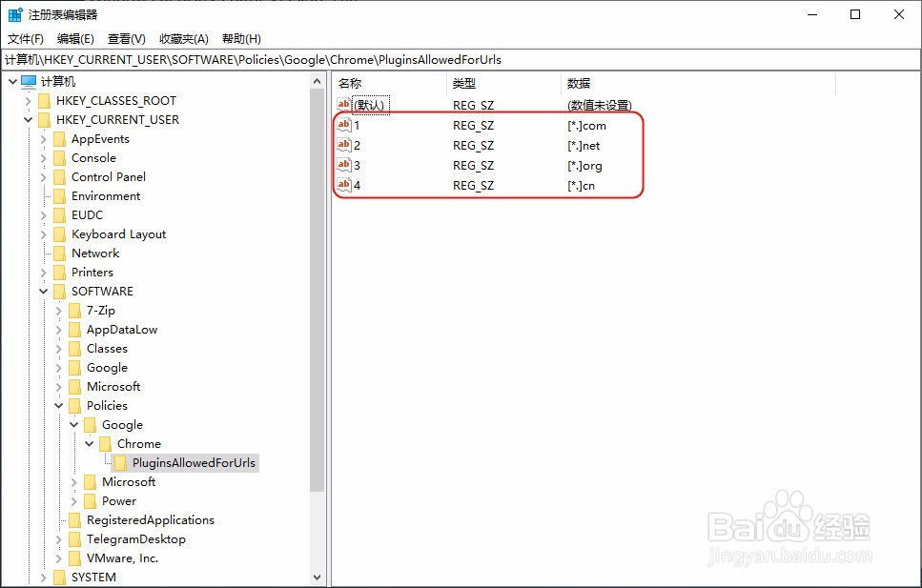Click the Registry Editor title bar icon
The height and width of the screenshot is (588, 922).
[x=15, y=14]
